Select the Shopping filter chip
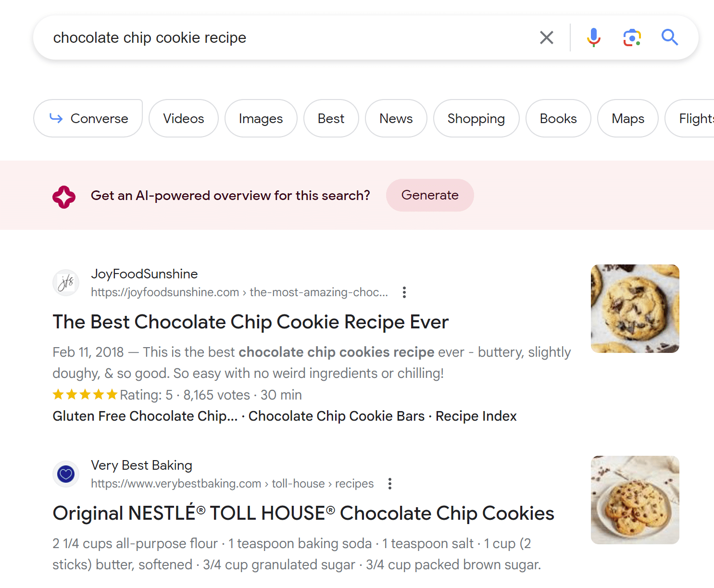714x588 pixels. (x=476, y=118)
